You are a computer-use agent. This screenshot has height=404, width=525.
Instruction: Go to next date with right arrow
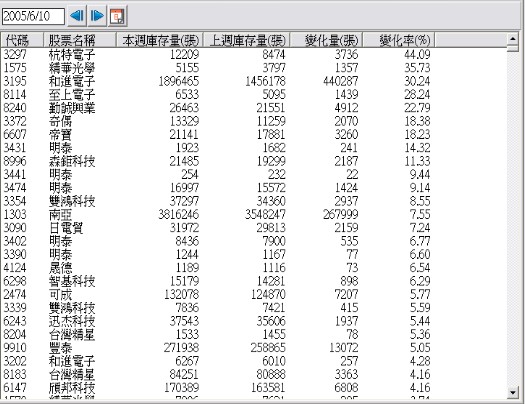(97, 16)
